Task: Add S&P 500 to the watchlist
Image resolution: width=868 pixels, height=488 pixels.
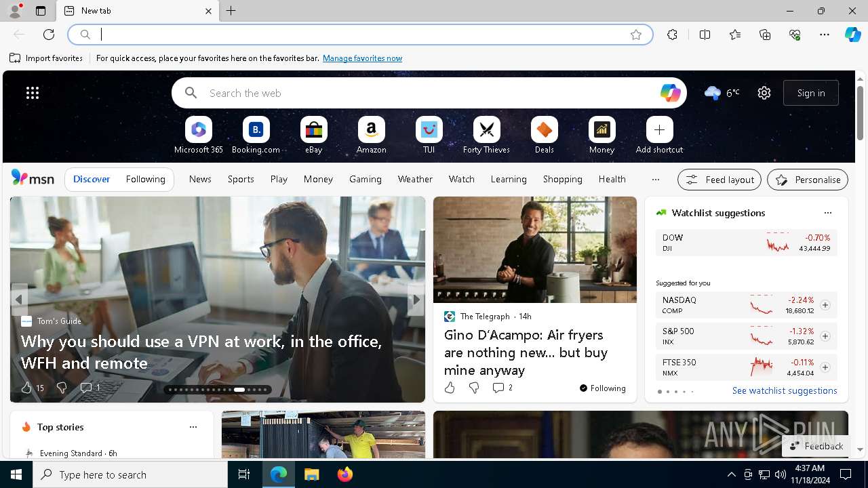Action: tap(825, 336)
